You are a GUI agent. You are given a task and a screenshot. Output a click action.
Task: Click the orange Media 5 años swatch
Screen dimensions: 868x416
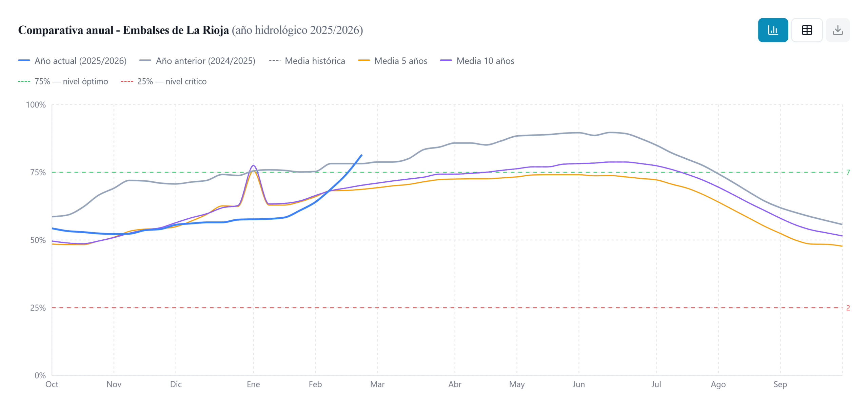tap(363, 61)
